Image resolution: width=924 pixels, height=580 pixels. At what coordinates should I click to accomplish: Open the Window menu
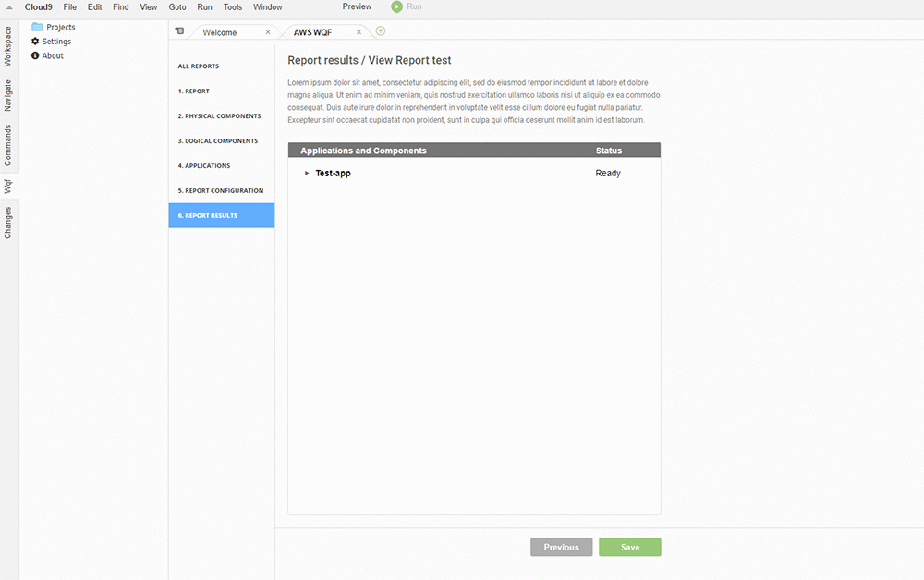tap(268, 7)
